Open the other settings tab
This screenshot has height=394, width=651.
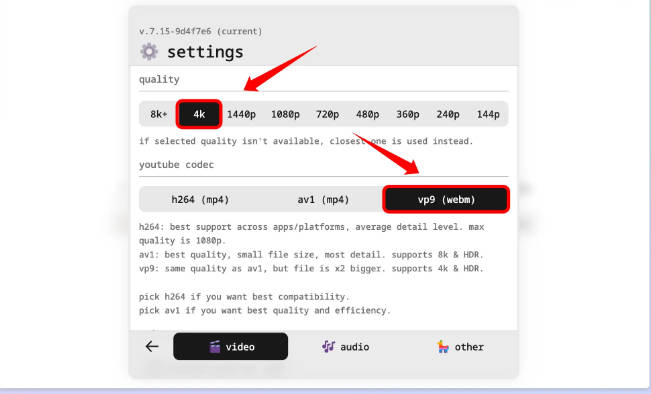460,346
